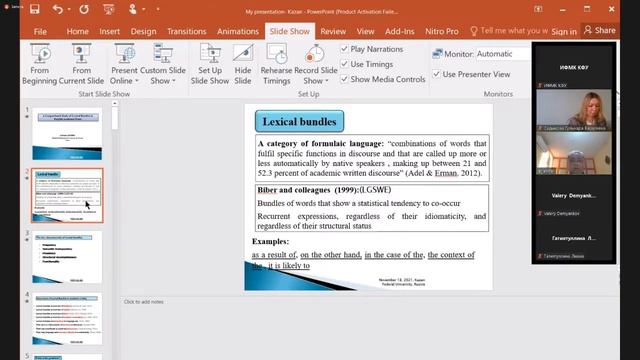The height and width of the screenshot is (360, 640).
Task: Toggle Play Narrations checkbox
Action: click(344, 49)
